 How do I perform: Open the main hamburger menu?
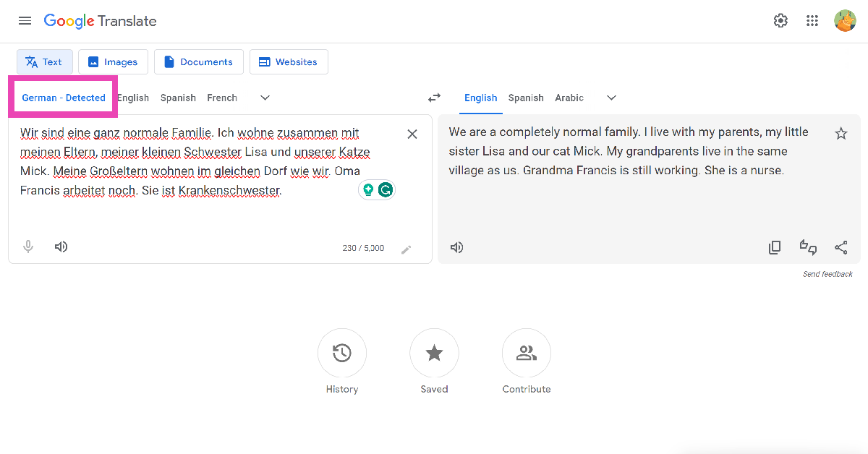tap(25, 21)
